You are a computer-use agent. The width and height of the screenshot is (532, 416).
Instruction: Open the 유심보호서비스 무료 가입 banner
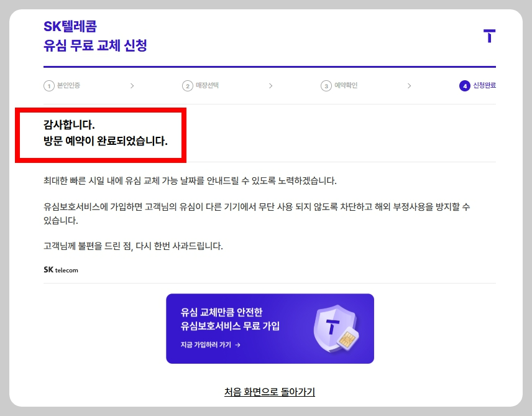click(270, 328)
